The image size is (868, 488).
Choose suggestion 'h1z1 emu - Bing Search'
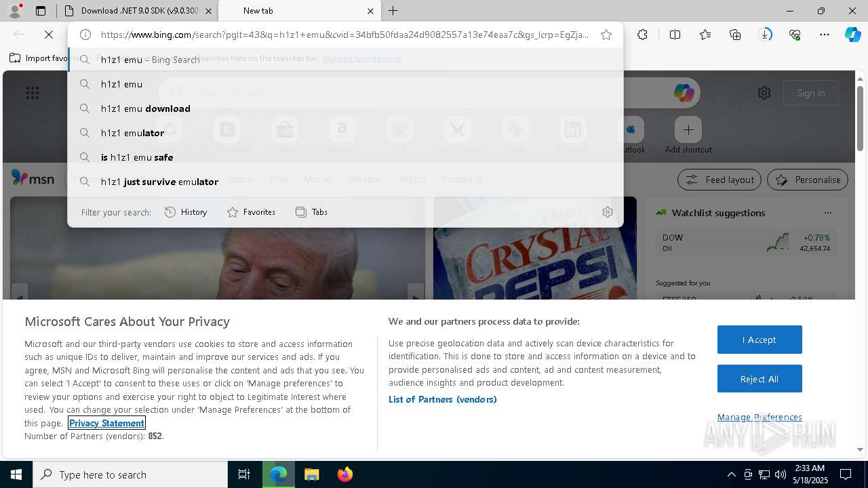pos(345,60)
